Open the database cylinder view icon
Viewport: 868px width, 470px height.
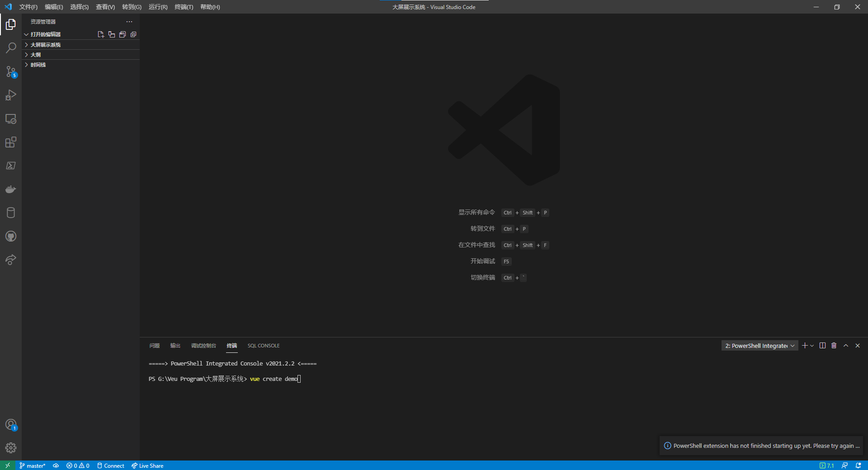pos(11,213)
